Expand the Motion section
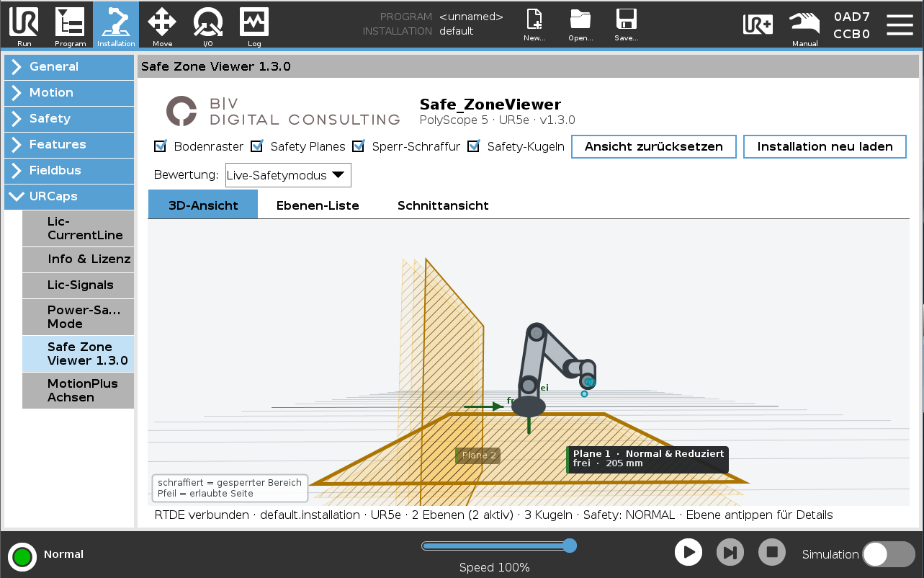 (x=69, y=92)
